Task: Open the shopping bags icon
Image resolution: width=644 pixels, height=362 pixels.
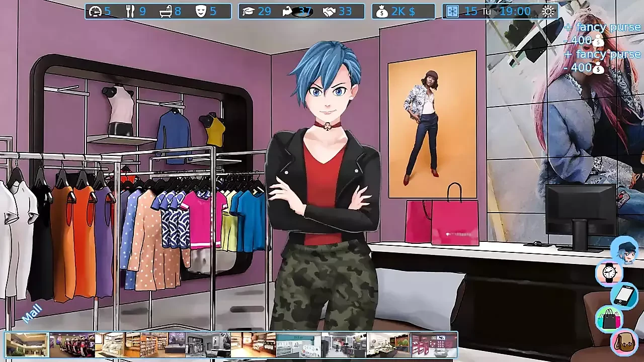Action: pyautogui.click(x=609, y=318)
